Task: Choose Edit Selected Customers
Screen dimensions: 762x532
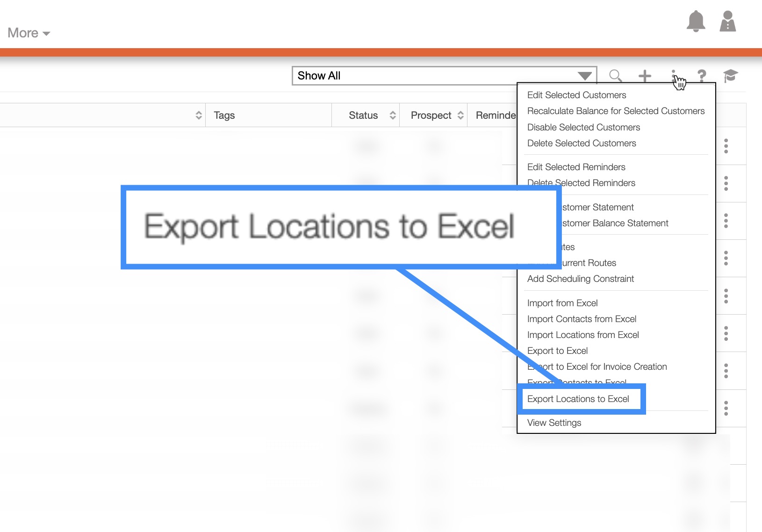Action: pyautogui.click(x=576, y=95)
